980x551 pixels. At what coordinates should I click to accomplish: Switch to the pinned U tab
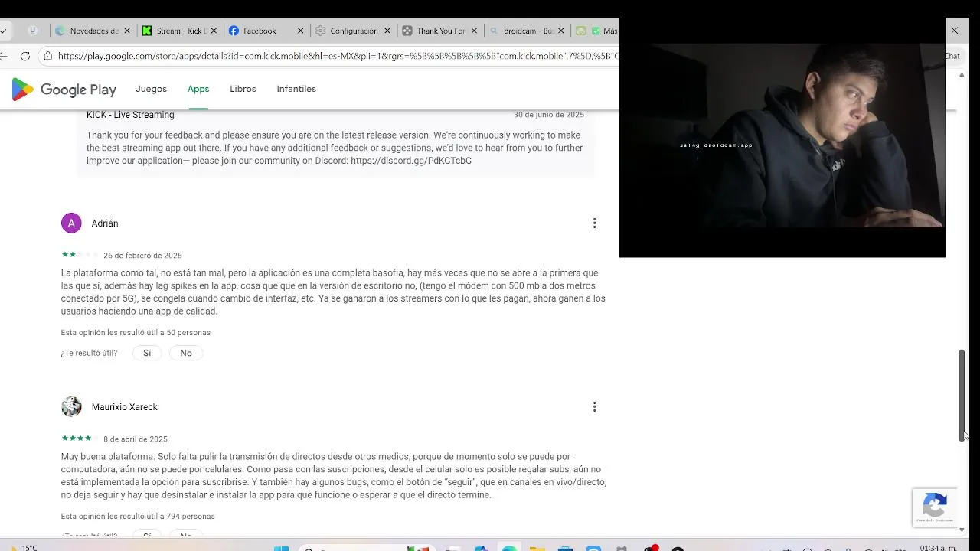(32, 31)
